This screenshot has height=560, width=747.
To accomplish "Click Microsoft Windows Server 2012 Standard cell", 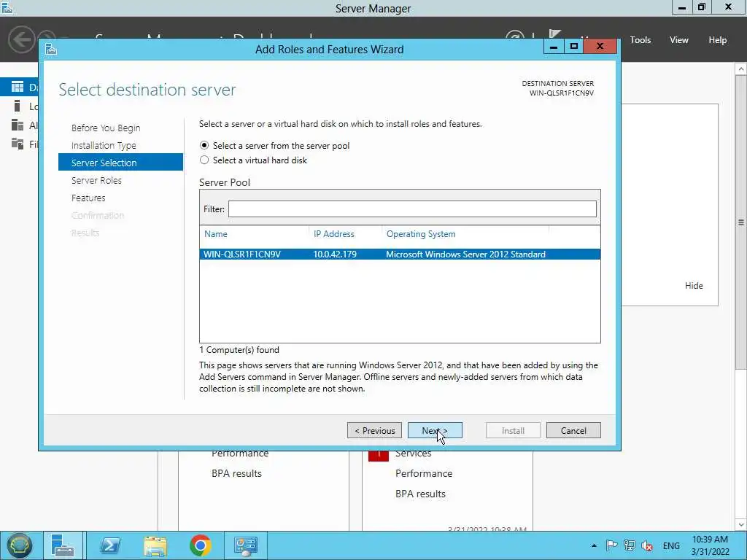I will [x=465, y=254].
